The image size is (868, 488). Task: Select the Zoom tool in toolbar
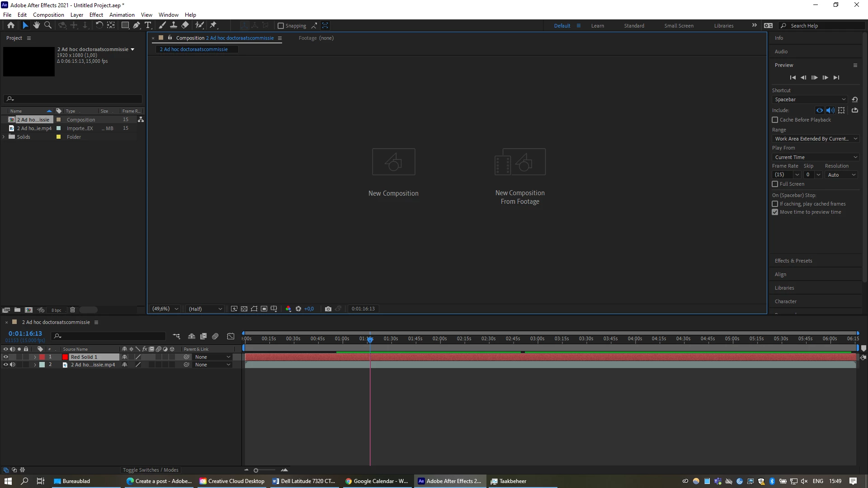(x=47, y=25)
